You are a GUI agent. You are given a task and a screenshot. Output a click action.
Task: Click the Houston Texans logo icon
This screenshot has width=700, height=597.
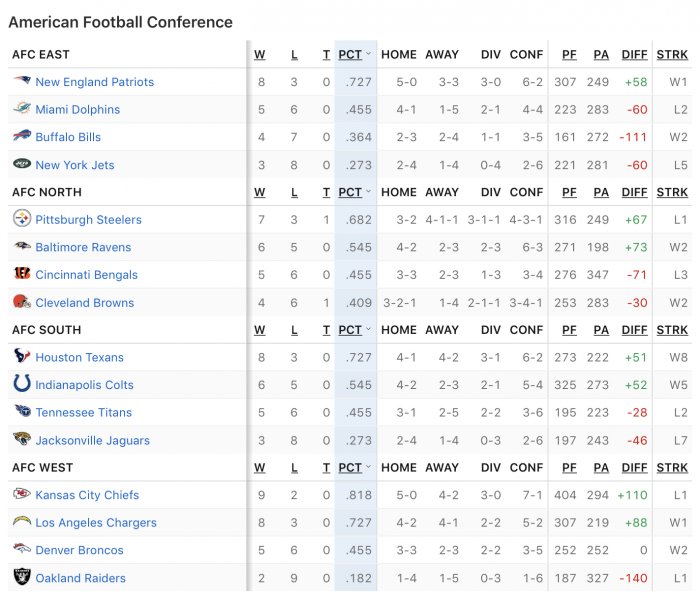[x=22, y=357]
